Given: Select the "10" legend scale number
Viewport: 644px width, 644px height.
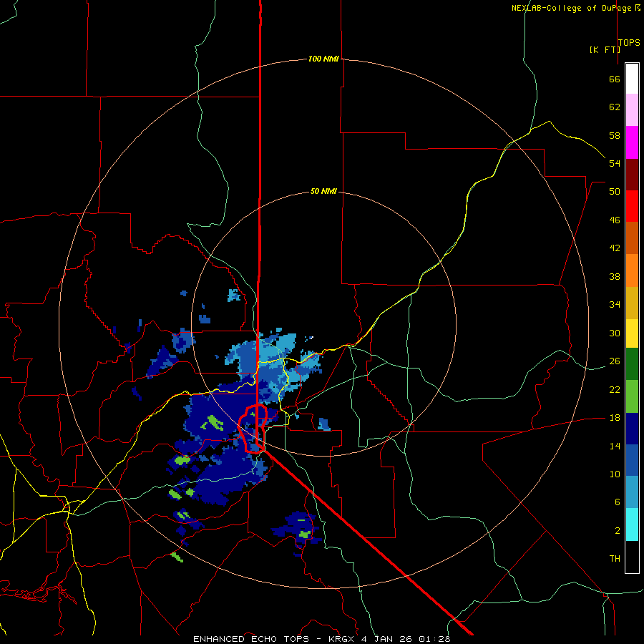Looking at the screenshot, I should [x=615, y=474].
